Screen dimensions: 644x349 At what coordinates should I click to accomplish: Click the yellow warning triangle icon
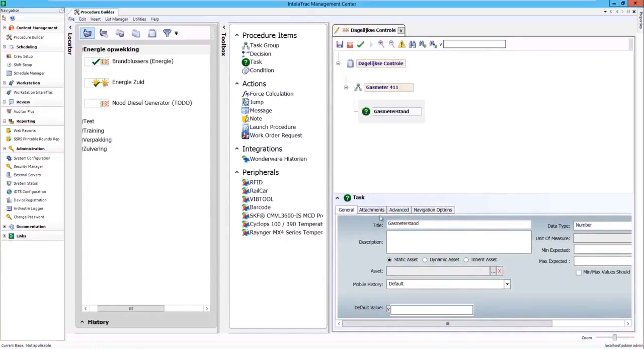pos(402,44)
